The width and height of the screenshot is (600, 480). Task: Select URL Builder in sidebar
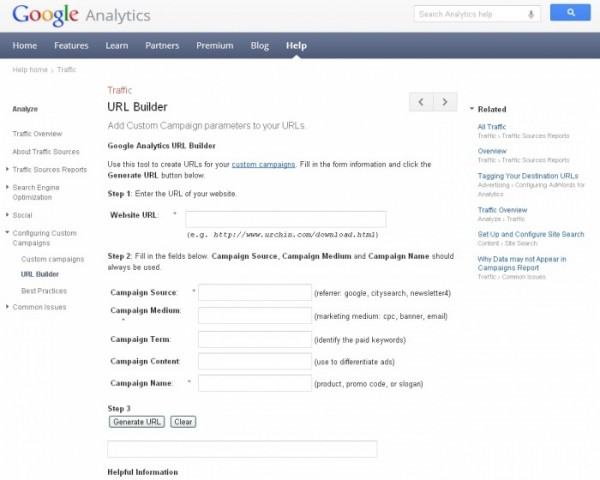[40, 274]
